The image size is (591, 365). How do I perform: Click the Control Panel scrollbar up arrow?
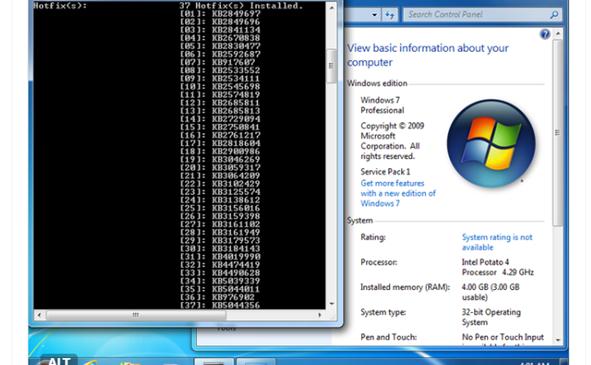558,34
